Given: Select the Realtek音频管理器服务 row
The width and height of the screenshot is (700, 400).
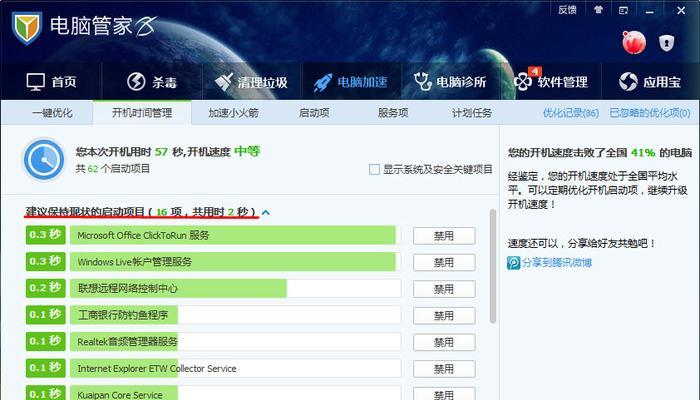Looking at the screenshot, I should click(235, 342).
